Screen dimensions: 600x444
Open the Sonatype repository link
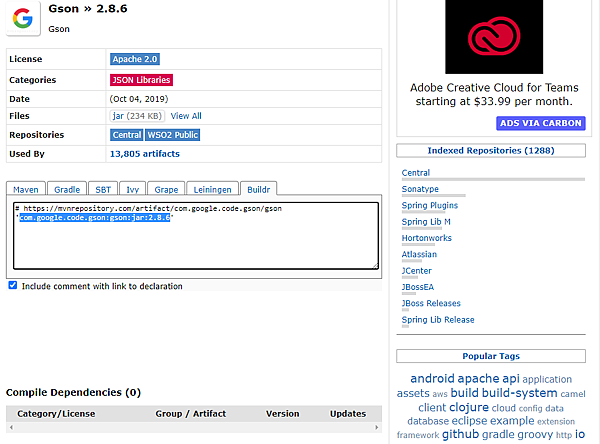tap(420, 189)
